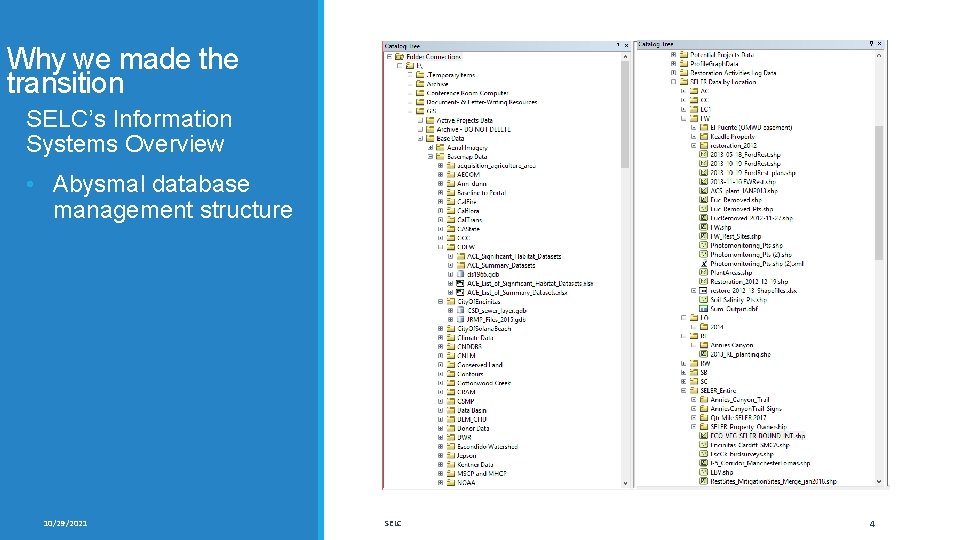The width and height of the screenshot is (960, 540).
Task: Select the Baseline to Portal folder
Action: (481, 193)
